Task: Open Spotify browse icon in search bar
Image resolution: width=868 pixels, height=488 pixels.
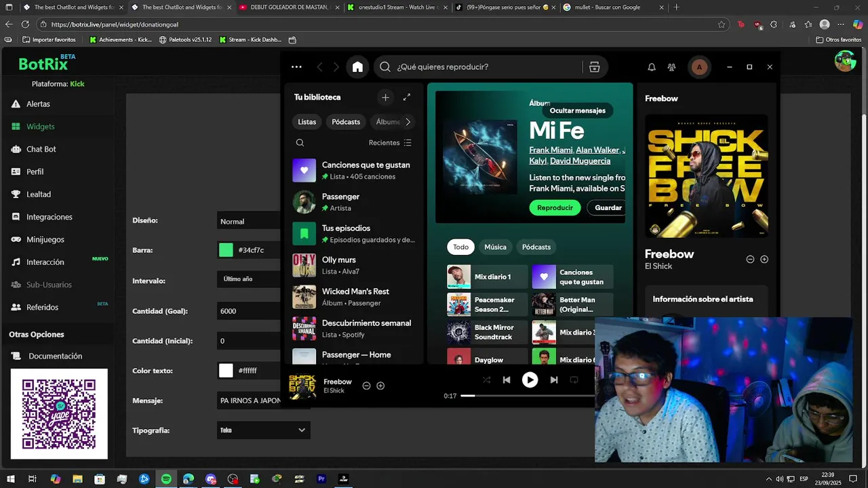Action: (x=594, y=67)
